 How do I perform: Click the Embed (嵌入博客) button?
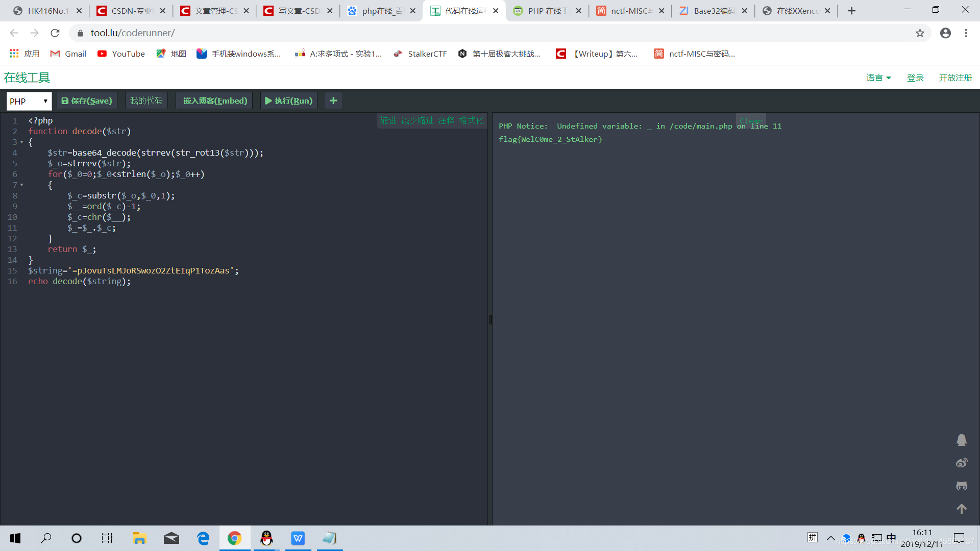(x=214, y=100)
